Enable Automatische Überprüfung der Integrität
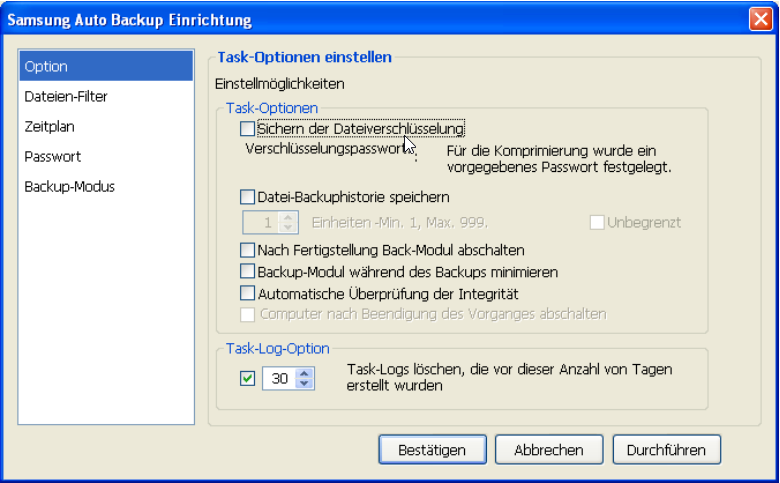Viewport: 780px width, 483px height. click(247, 293)
